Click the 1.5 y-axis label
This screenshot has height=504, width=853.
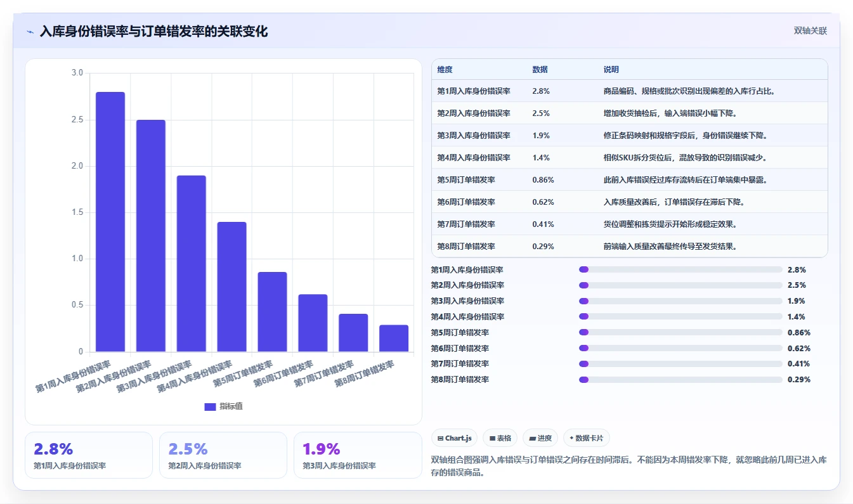click(77, 212)
